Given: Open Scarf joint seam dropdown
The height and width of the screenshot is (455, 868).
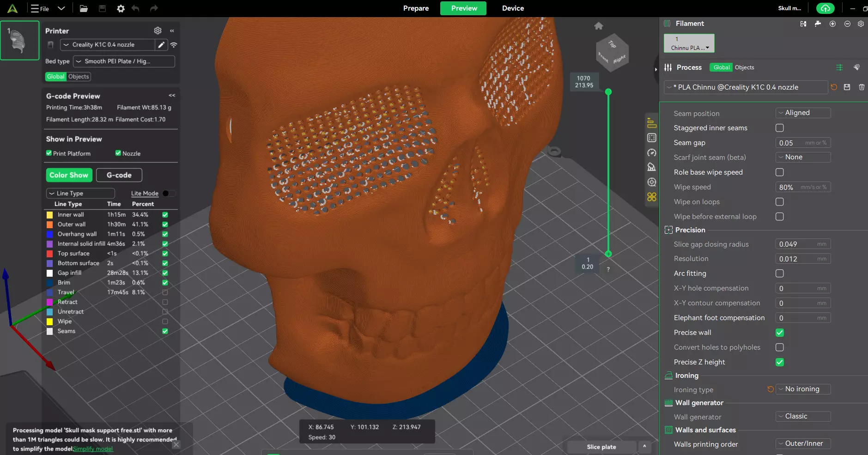Looking at the screenshot, I should pos(803,157).
